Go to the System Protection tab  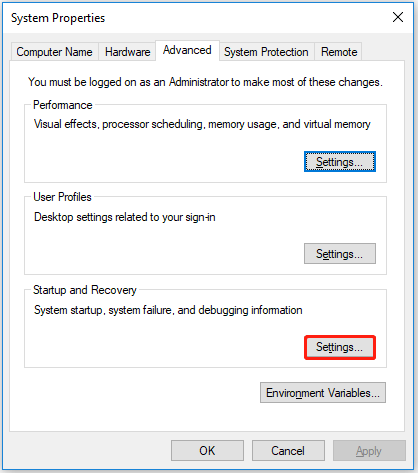coord(266,52)
